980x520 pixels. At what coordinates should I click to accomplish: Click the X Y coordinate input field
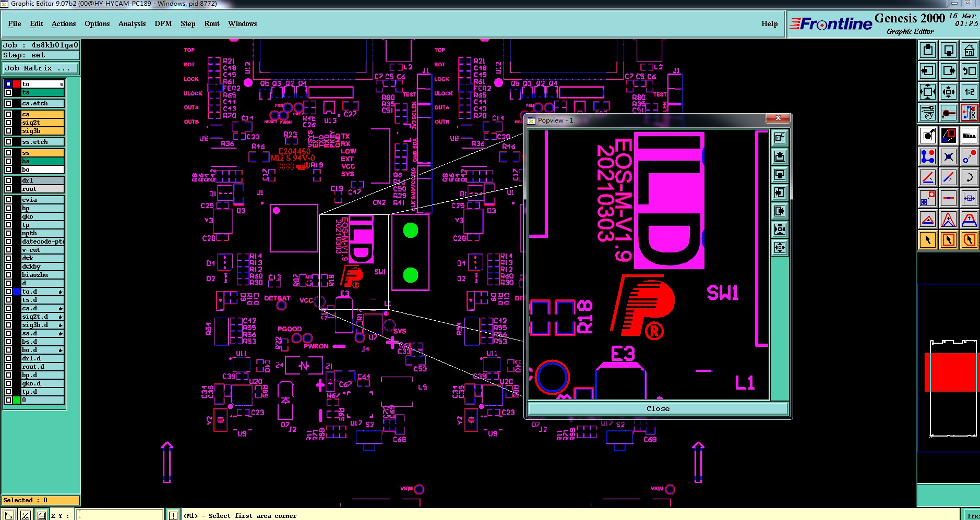pyautogui.click(x=121, y=515)
